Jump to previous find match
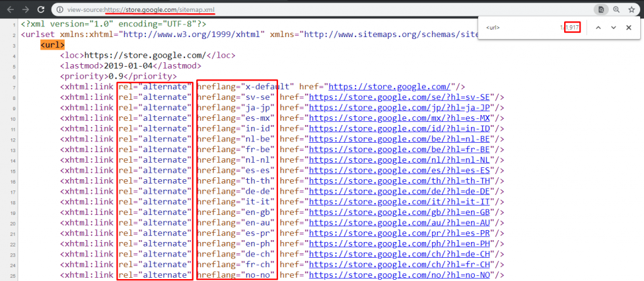Image resolution: width=644 pixels, height=281 pixels. [x=597, y=28]
